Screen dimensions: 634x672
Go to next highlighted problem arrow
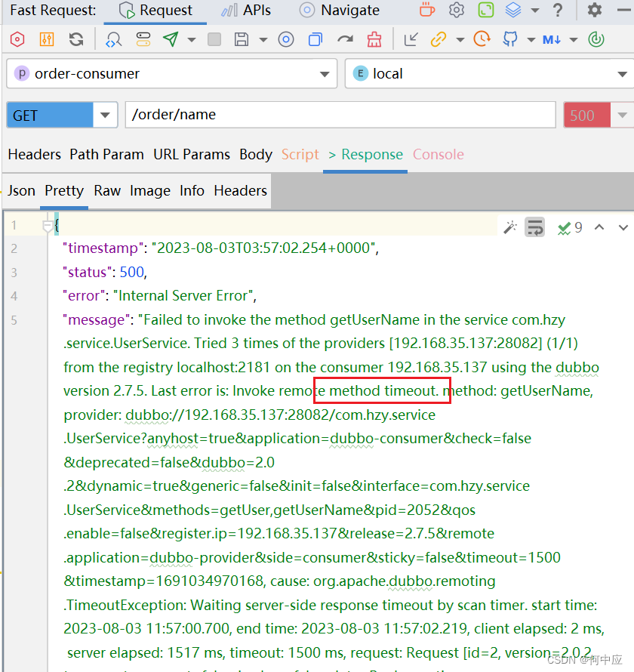click(x=623, y=227)
